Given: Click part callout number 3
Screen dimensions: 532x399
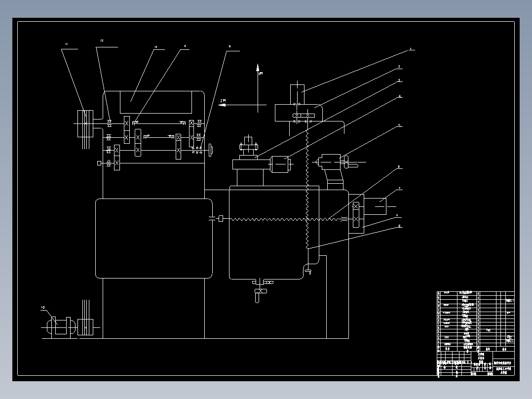Looking at the screenshot, I should [399, 80].
